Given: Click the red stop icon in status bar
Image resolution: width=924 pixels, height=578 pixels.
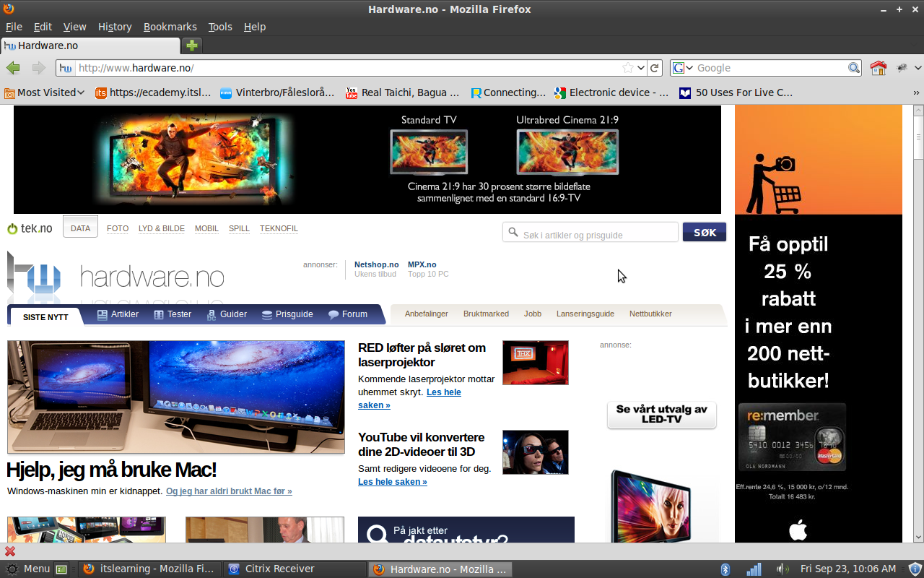Looking at the screenshot, I should [x=10, y=551].
